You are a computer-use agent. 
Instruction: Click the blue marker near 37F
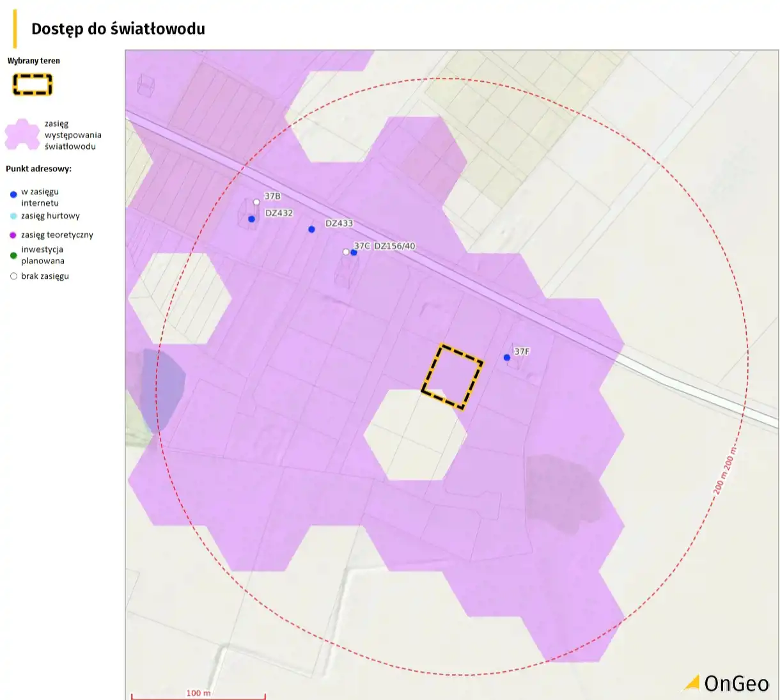point(507,358)
